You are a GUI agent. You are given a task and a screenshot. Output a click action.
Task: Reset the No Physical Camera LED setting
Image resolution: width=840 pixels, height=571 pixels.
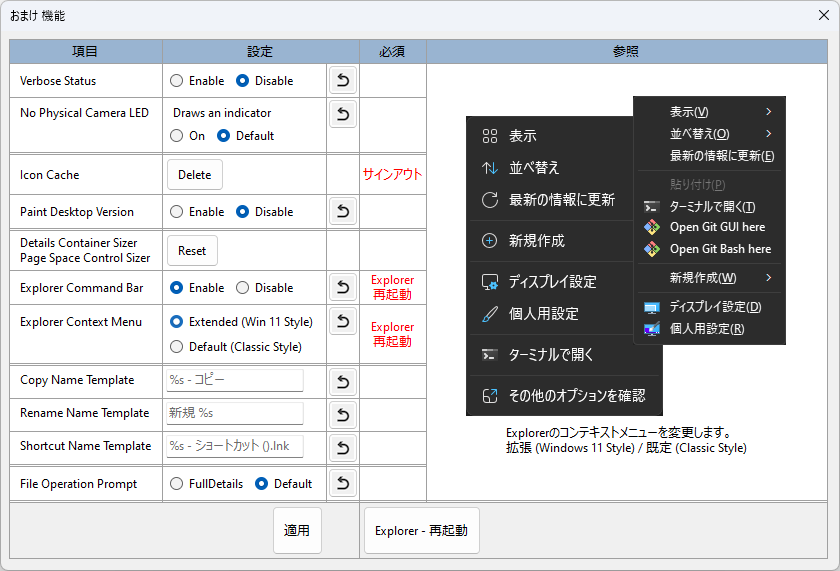pyautogui.click(x=343, y=114)
